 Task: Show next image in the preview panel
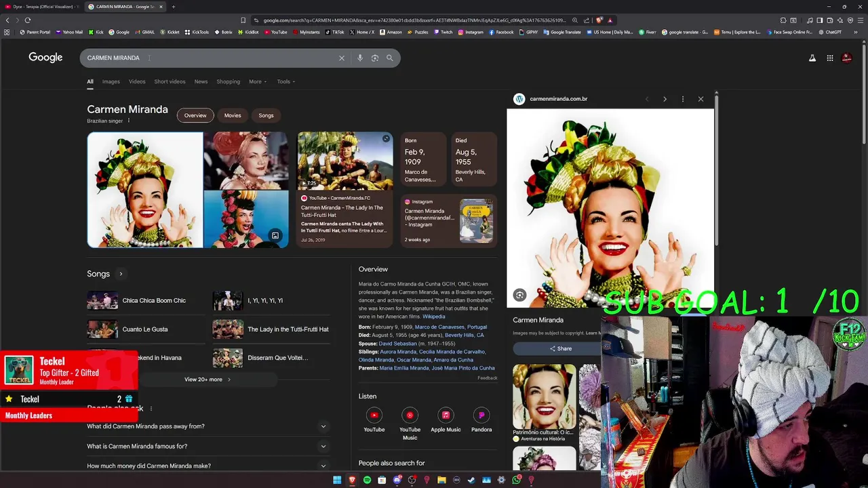[x=665, y=99]
